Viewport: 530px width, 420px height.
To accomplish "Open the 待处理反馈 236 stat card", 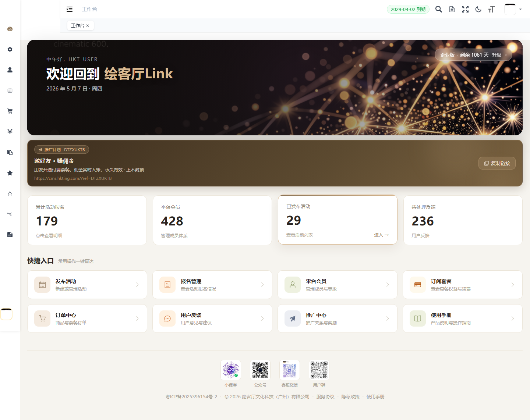I will (463, 220).
